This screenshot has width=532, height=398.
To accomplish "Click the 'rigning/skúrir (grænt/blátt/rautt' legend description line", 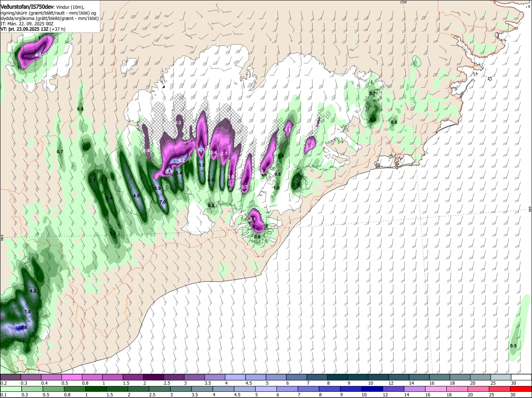I will point(48,13).
